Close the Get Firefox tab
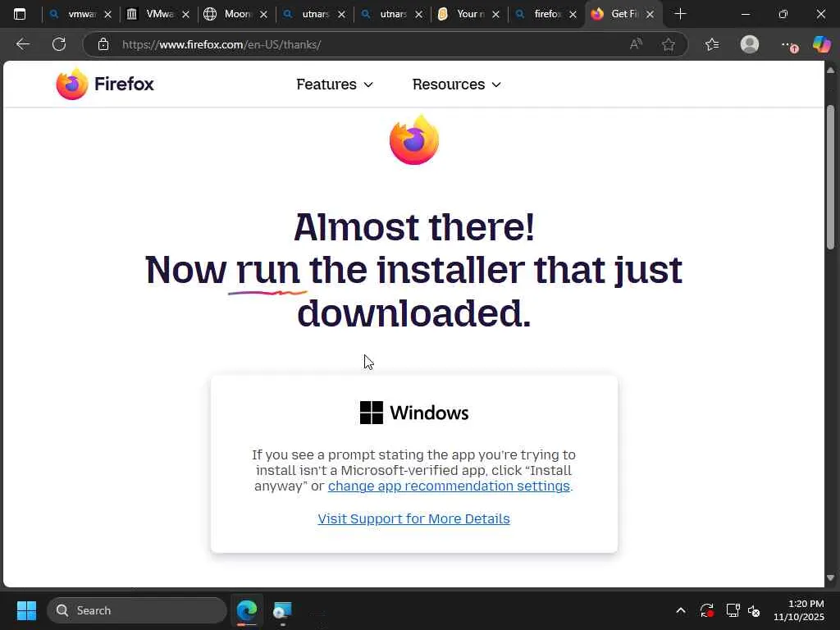840x630 pixels. (x=650, y=15)
